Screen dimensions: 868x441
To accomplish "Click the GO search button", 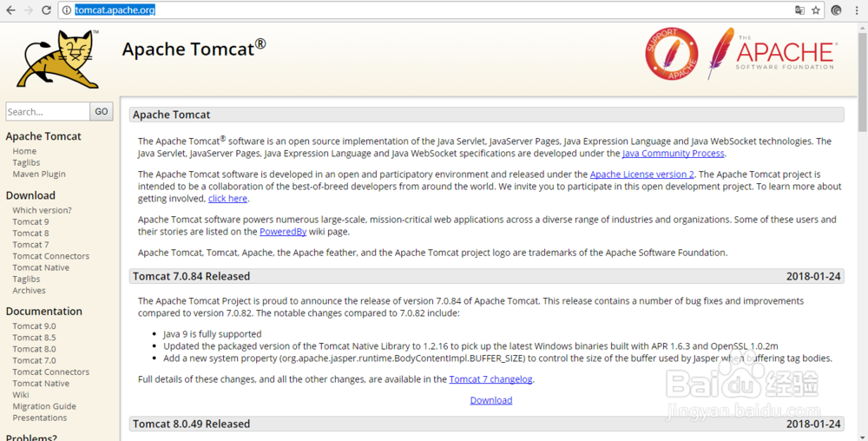I will point(102,111).
